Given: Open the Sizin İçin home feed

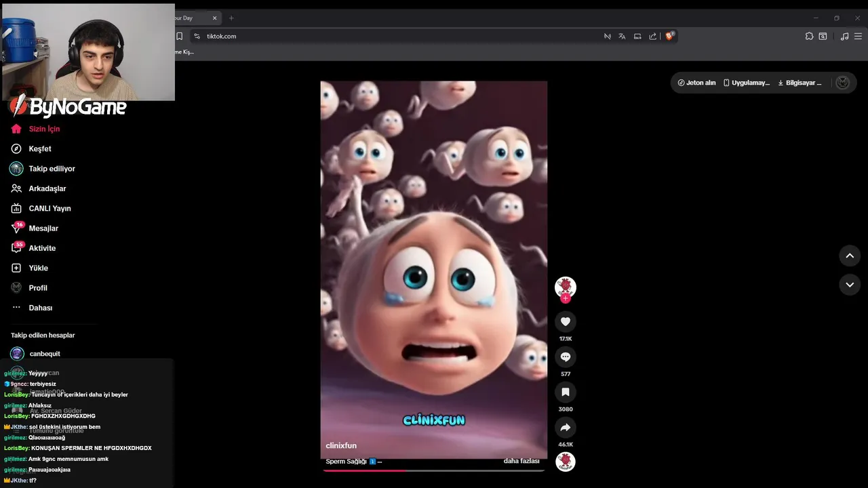Looking at the screenshot, I should click(35, 129).
